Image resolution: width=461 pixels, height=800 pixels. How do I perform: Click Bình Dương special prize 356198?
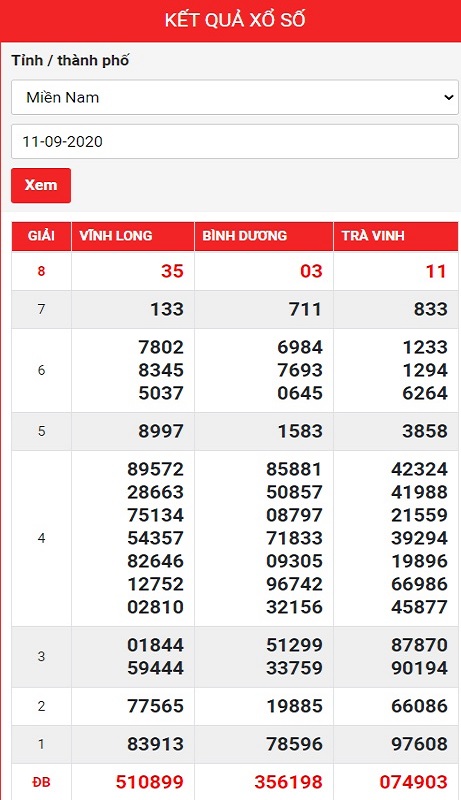point(289,782)
